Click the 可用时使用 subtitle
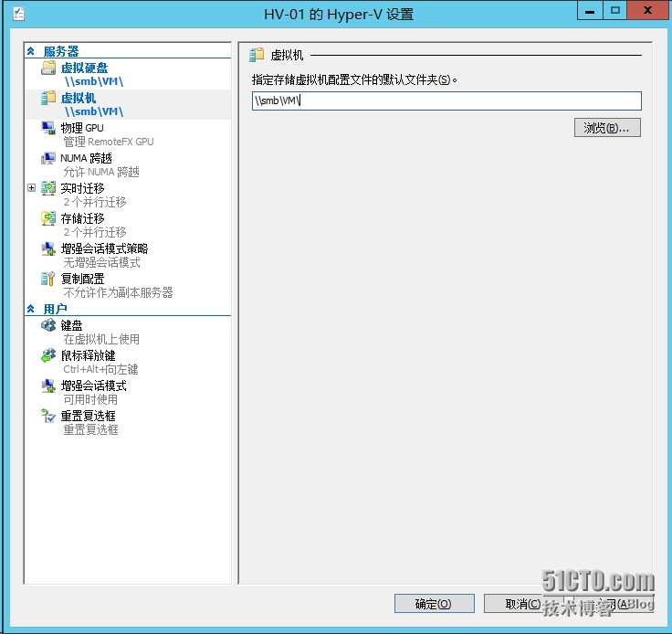Viewport: 672px width, 634px height. click(90, 399)
